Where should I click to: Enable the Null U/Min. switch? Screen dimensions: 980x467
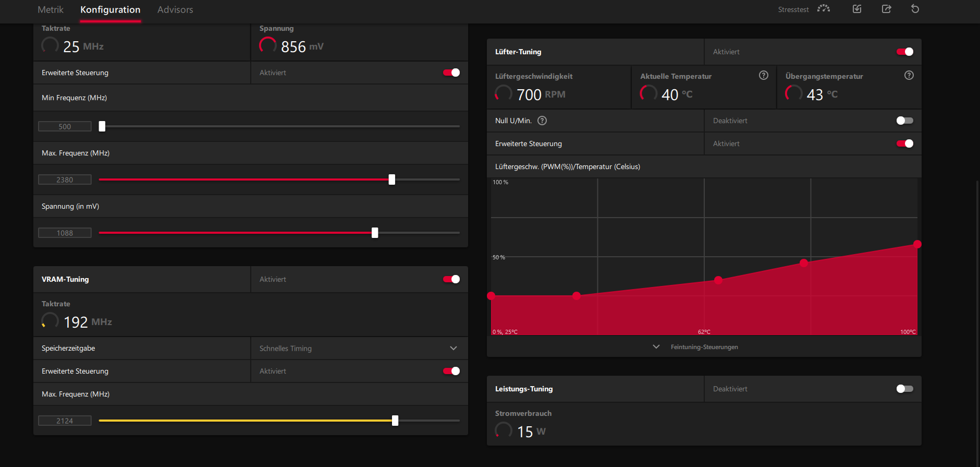[905, 121]
